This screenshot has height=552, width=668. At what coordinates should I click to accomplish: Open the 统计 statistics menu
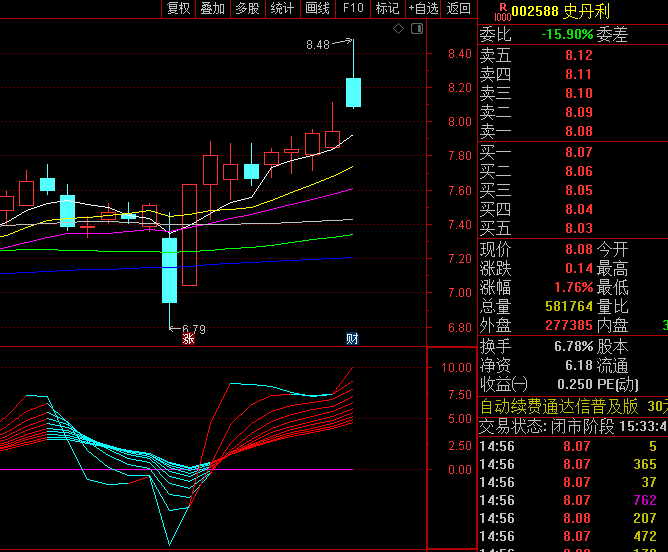[x=282, y=9]
